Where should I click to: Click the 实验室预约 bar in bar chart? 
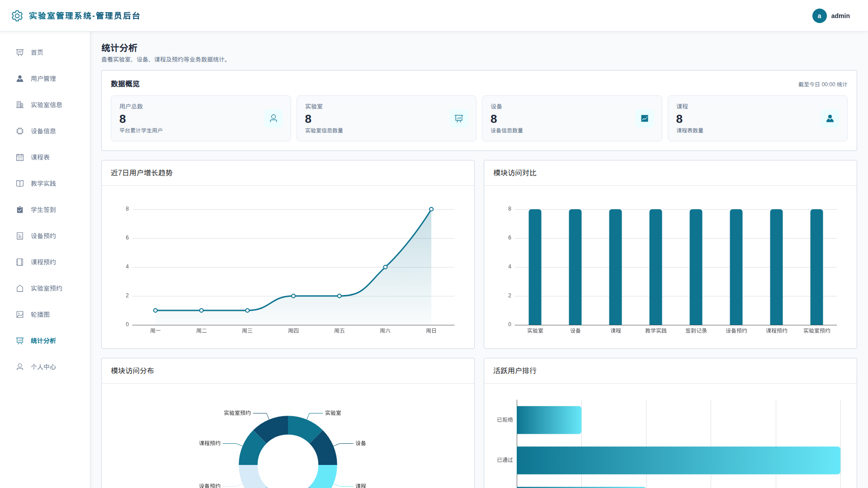click(x=816, y=267)
